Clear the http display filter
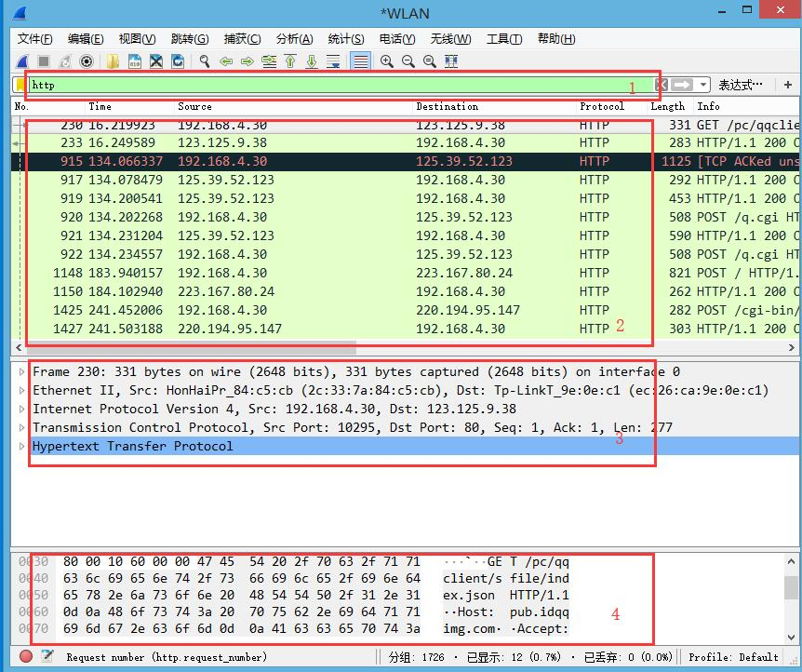This screenshot has height=672, width=802. point(662,85)
